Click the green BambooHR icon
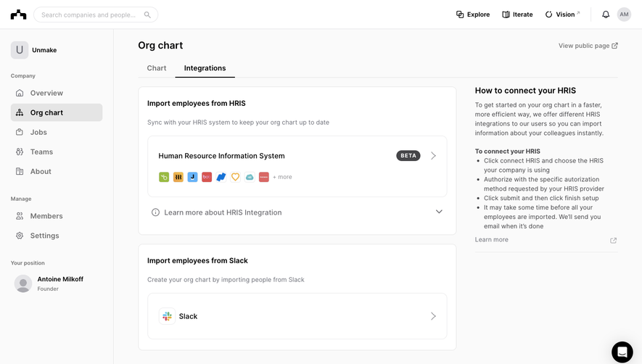The height and width of the screenshot is (364, 642). (164, 177)
